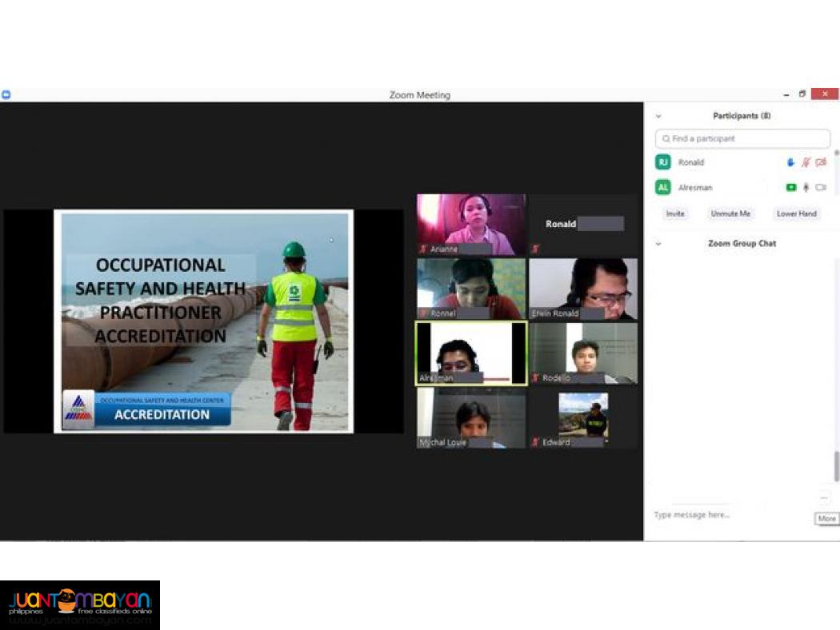Collapse the Participants panel section
Viewport: 840px width, 630px height.
(x=658, y=115)
